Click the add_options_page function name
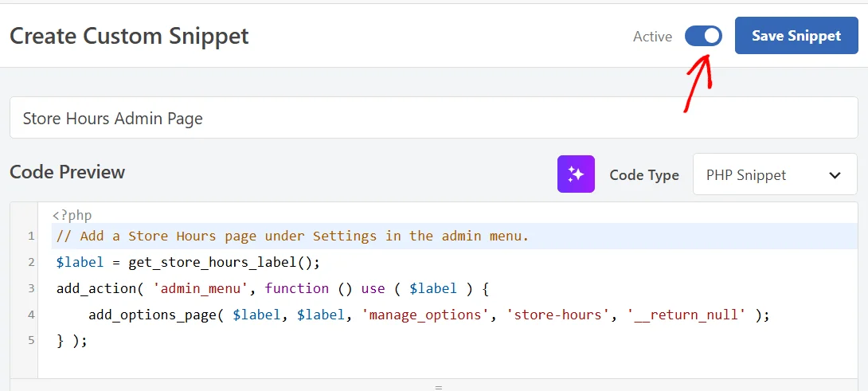This screenshot has width=868, height=391. pyautogui.click(x=152, y=315)
